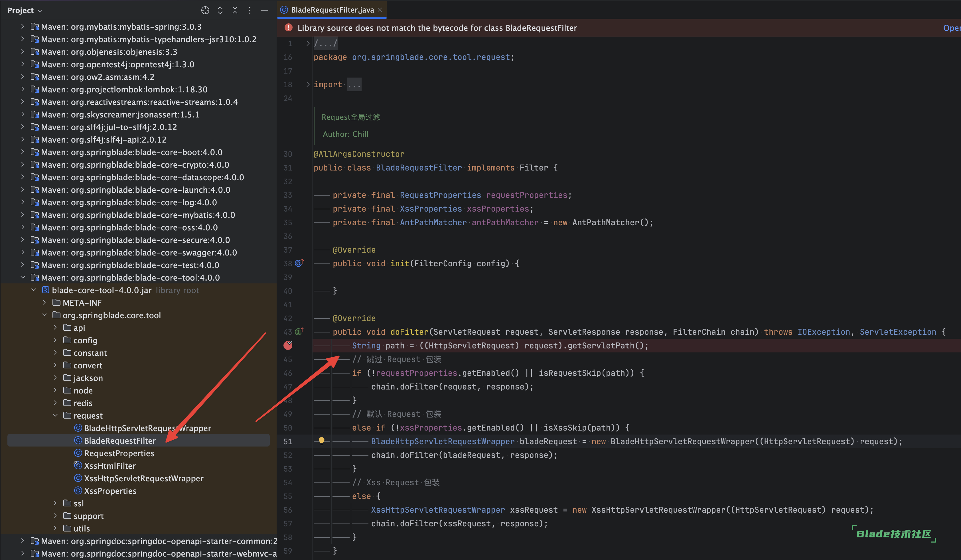Select BladeHttpServletRequestWrapper class in tree
The image size is (961, 560).
142,428
